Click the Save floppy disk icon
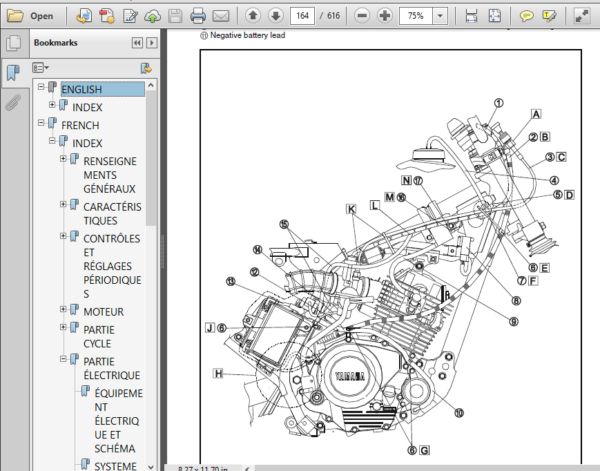 tap(175, 16)
